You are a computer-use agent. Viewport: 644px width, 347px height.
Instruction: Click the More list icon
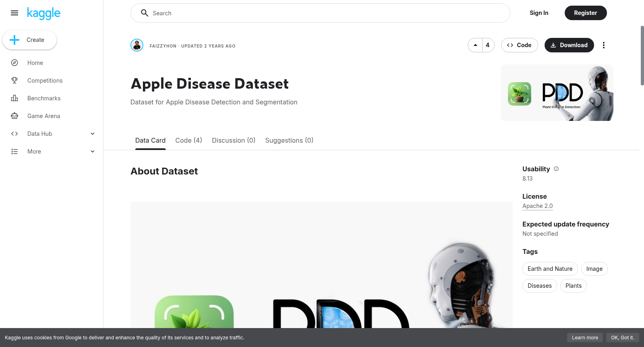tap(14, 152)
